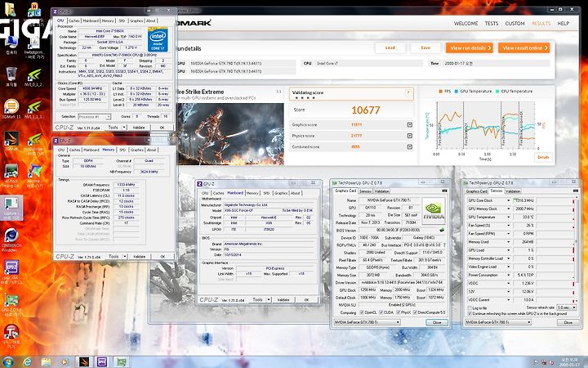This screenshot has height=368, width=588.
Task: Expand the Graphics score details
Action: 409,124
